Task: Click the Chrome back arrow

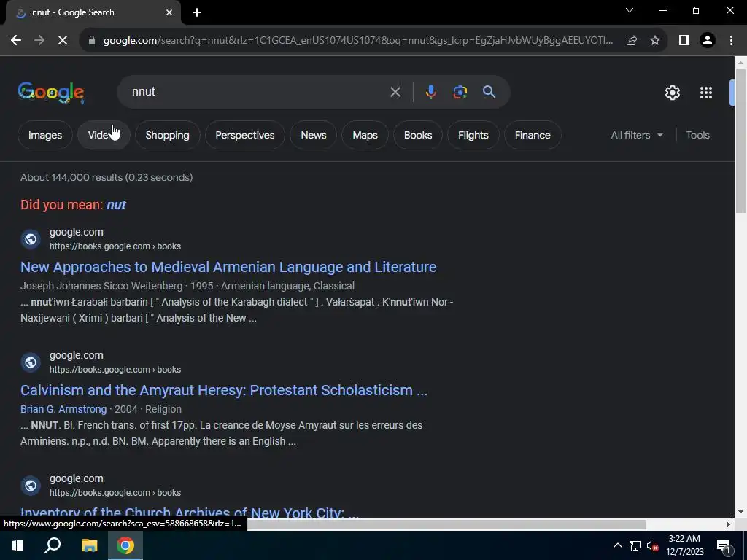Action: pos(16,41)
